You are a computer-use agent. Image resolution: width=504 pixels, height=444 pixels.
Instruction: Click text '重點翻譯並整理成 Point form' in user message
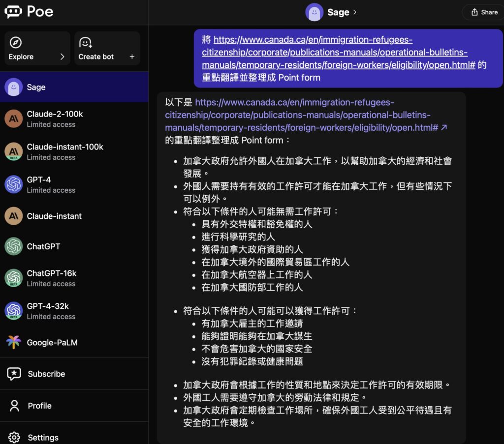pyautogui.click(x=261, y=78)
